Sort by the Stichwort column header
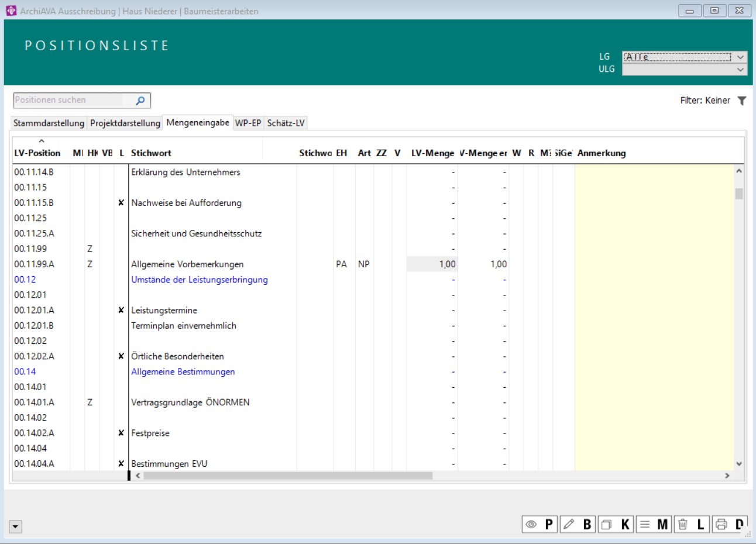The height and width of the screenshot is (544, 756). tap(151, 153)
